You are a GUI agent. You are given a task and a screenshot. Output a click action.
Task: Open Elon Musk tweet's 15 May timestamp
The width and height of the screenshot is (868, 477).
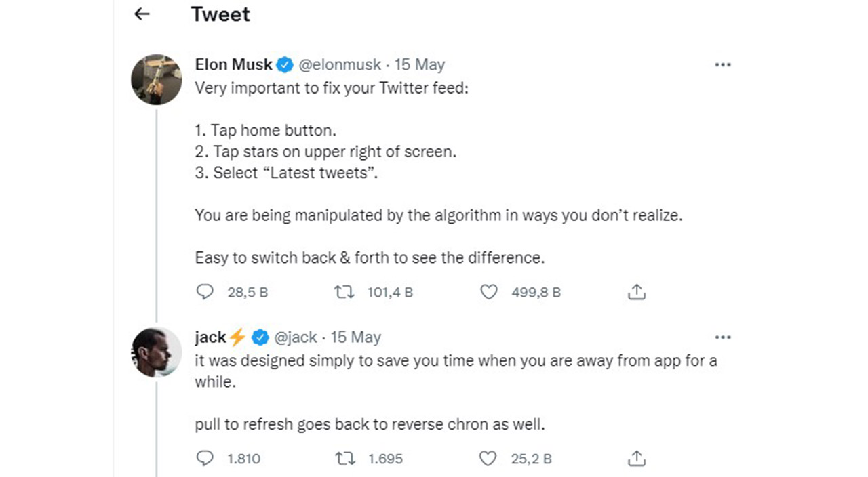coord(420,65)
